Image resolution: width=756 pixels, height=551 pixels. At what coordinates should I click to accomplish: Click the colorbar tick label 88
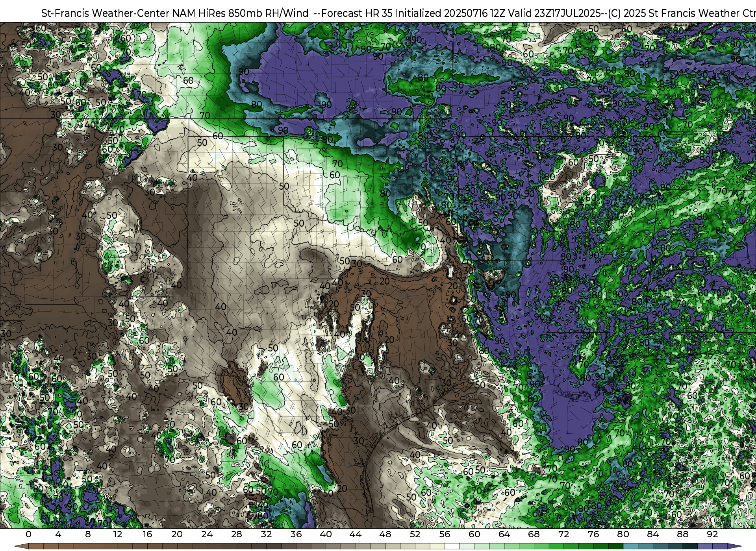[x=682, y=534]
